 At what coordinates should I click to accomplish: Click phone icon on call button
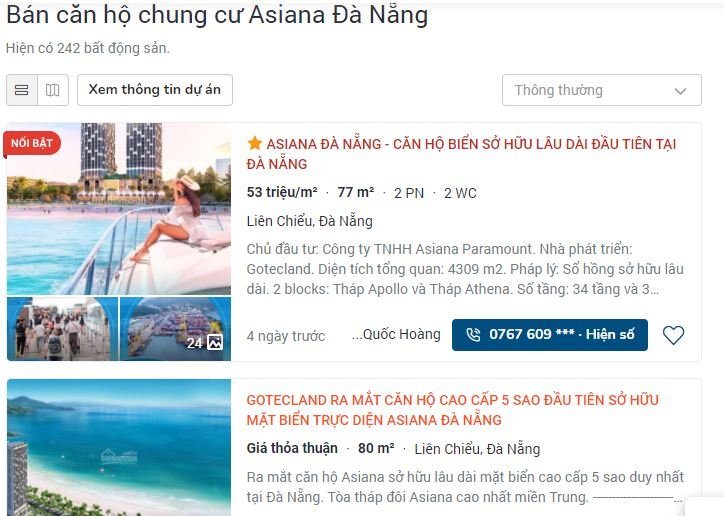[473, 335]
